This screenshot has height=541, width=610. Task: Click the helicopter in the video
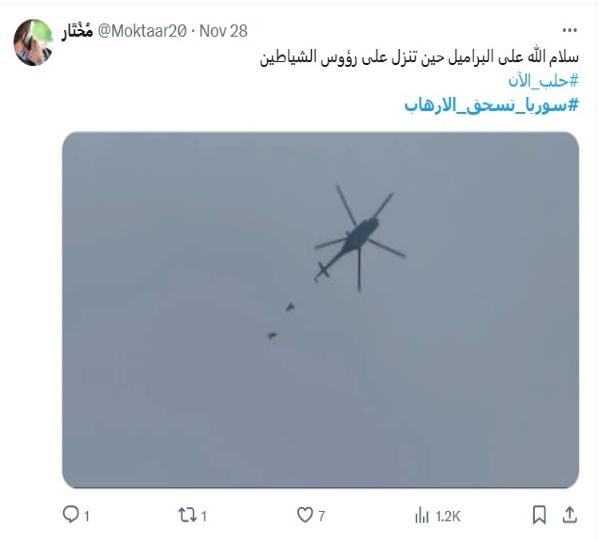tap(359, 238)
